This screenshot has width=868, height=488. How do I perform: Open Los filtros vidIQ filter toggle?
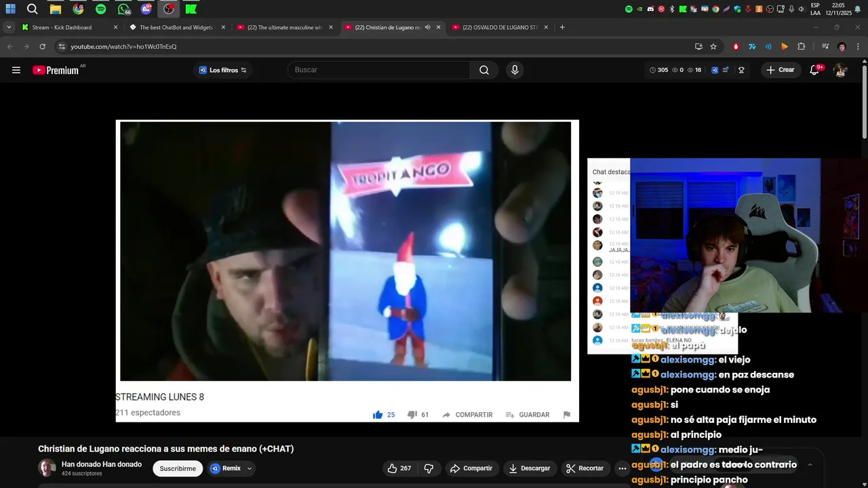tap(222, 70)
